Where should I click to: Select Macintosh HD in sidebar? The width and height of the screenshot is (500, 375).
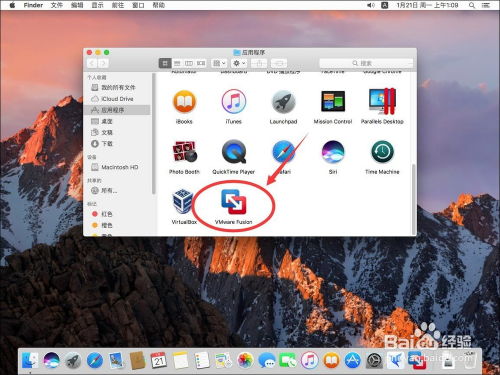click(118, 167)
